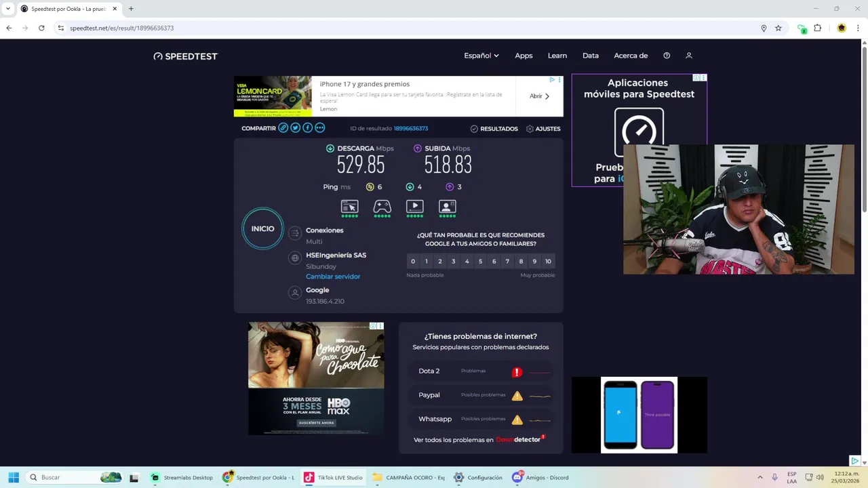Viewport: 868px width, 488px height.
Task: Select rating 7
Action: [507, 262]
